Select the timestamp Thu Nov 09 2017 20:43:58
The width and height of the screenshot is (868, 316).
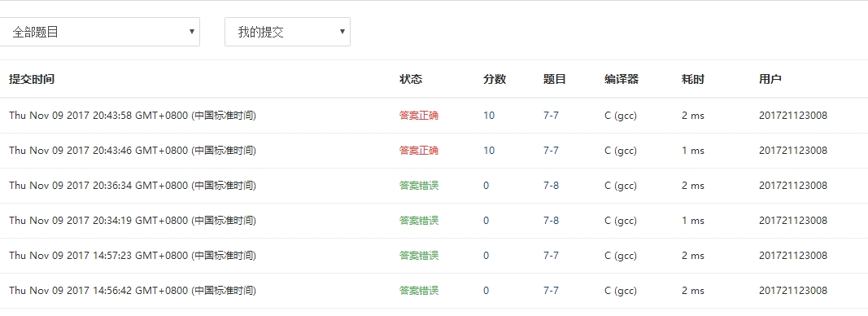coord(133,116)
